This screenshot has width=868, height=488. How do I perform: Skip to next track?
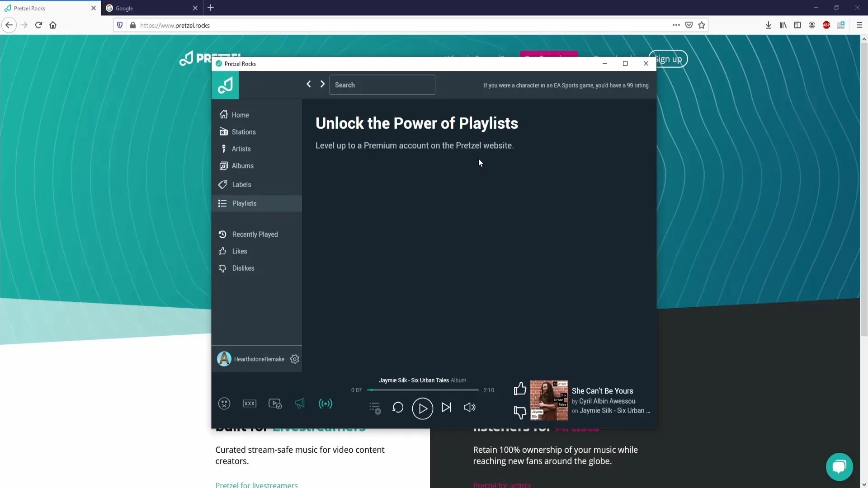[446, 408]
